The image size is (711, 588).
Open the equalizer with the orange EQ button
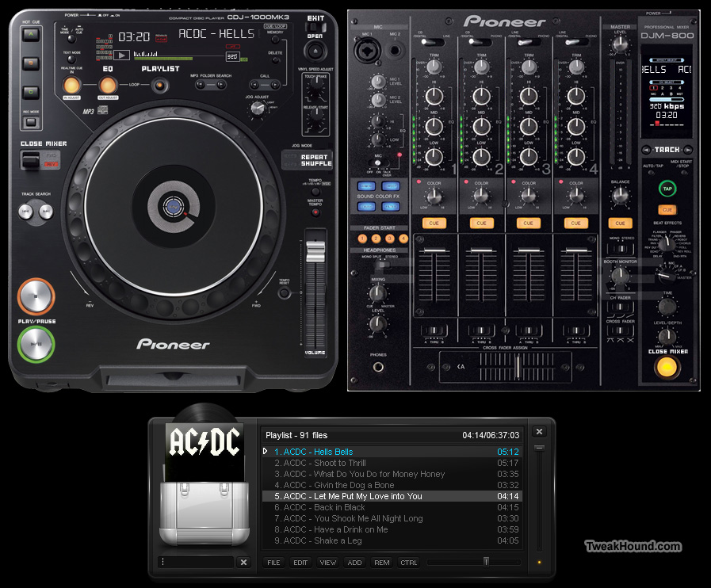(108, 85)
